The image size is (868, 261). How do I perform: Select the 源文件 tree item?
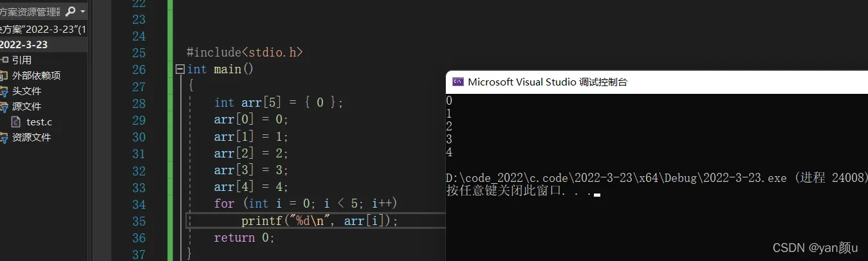pyautogui.click(x=27, y=106)
